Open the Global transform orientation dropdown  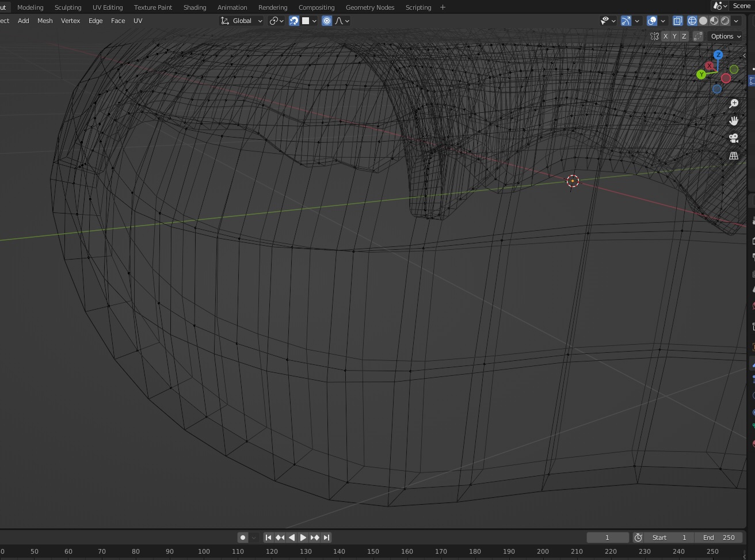point(242,21)
